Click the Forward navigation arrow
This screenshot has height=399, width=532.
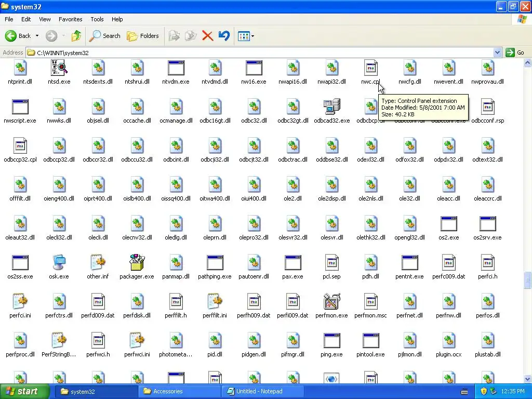(51, 36)
